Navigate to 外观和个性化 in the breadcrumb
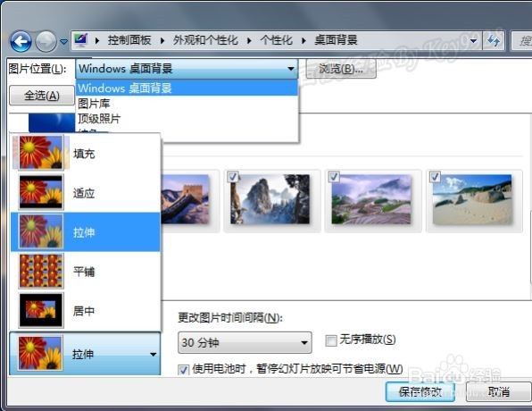 (x=205, y=40)
